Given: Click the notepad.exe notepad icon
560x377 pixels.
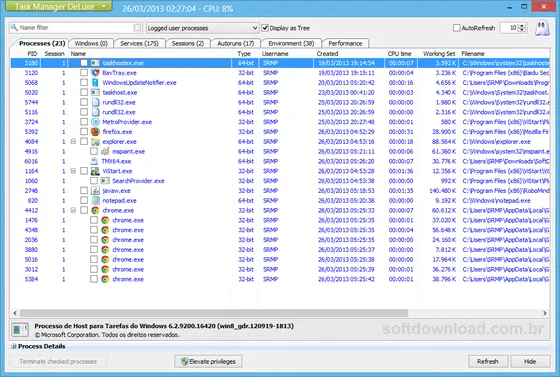Looking at the screenshot, I should [95, 201].
